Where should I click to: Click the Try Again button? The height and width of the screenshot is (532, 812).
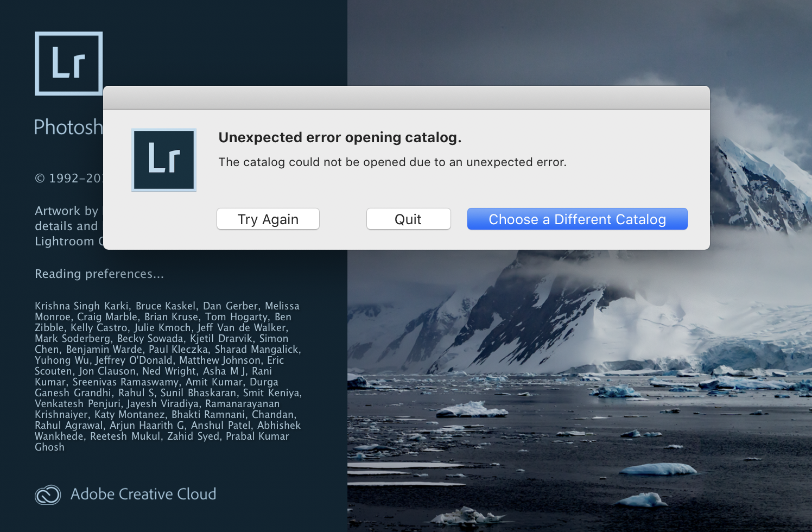(x=268, y=219)
